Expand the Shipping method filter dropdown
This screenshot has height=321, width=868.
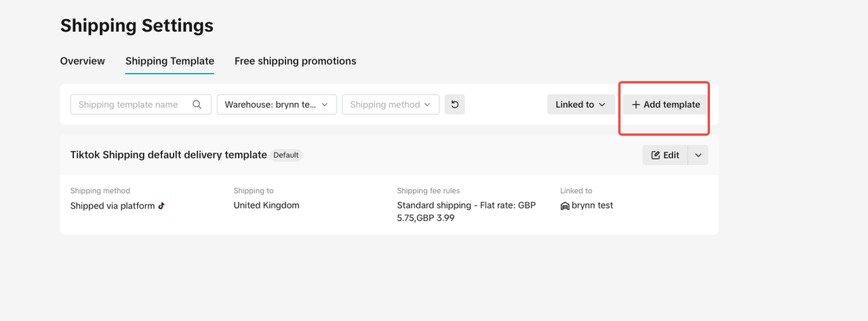point(391,104)
